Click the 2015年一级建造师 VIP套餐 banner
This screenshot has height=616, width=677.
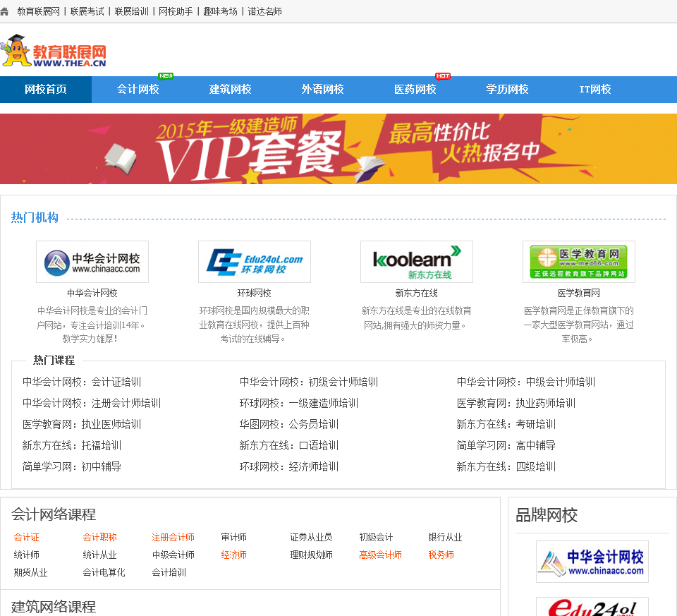point(338,149)
